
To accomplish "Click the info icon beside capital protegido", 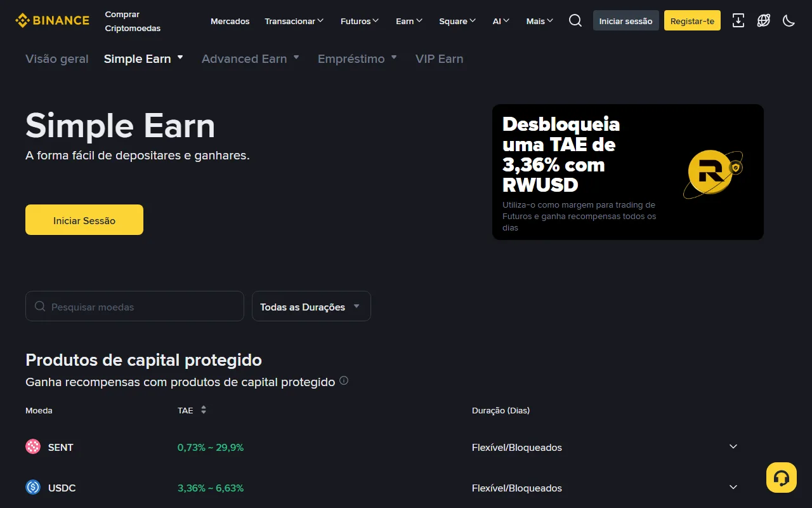I will 344,381.
